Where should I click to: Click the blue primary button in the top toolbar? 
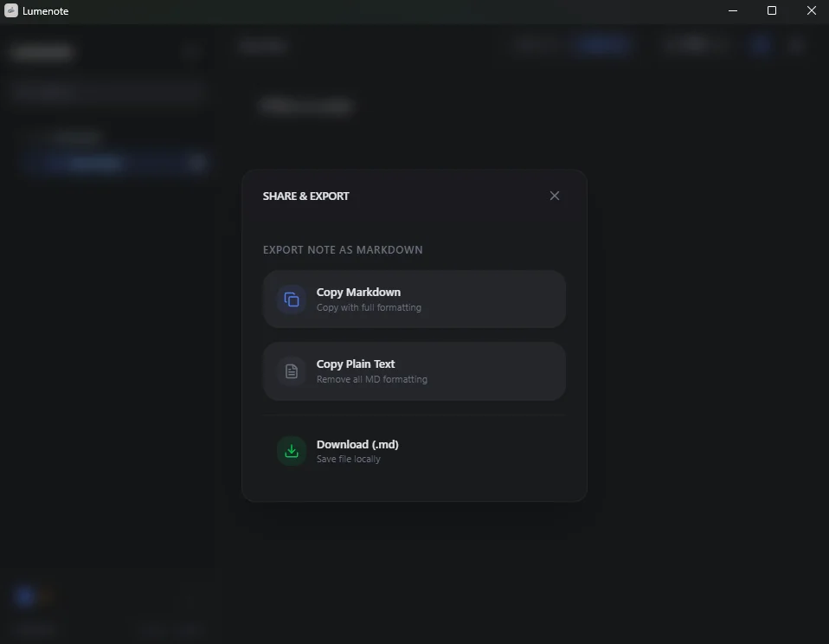(601, 45)
